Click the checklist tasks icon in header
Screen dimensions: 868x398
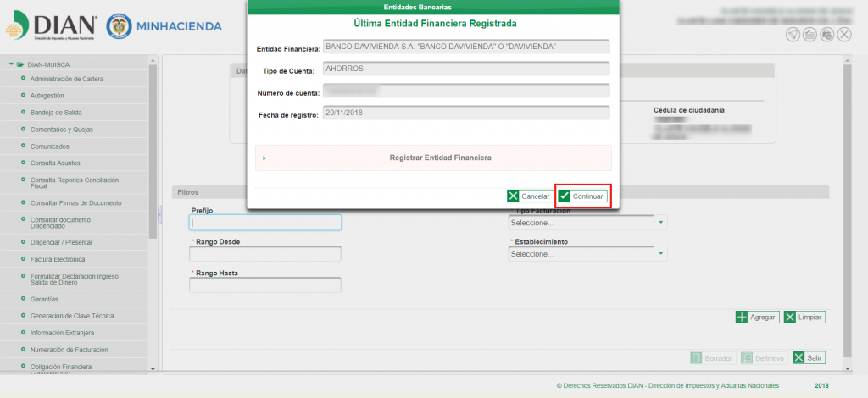pos(810,35)
